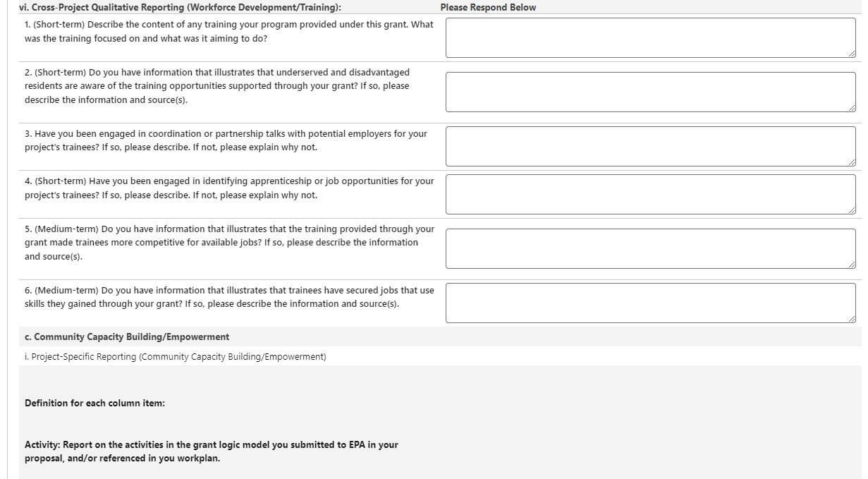The width and height of the screenshot is (868, 479).
Task: Focus the text area for question 6 on secured jobs
Action: pos(650,303)
